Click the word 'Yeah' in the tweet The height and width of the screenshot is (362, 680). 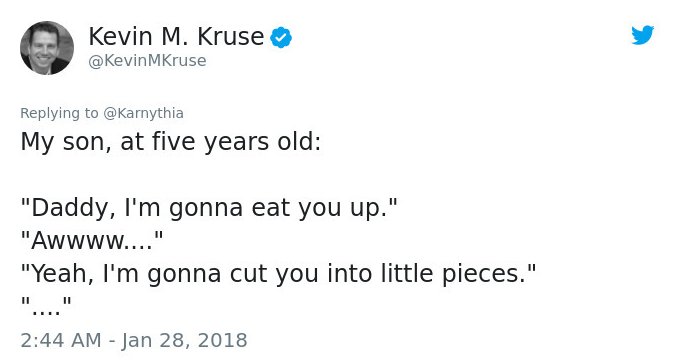pos(60,274)
